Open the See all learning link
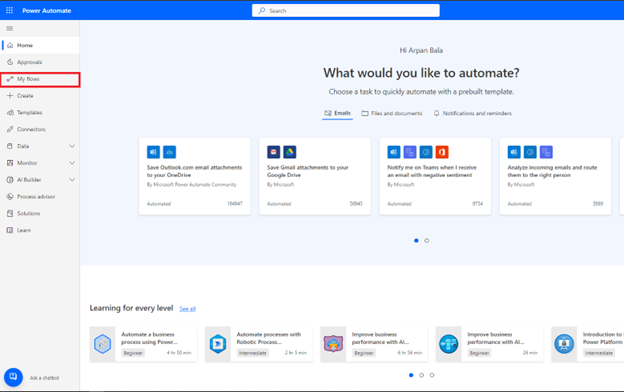The image size is (624, 392). coord(187,309)
